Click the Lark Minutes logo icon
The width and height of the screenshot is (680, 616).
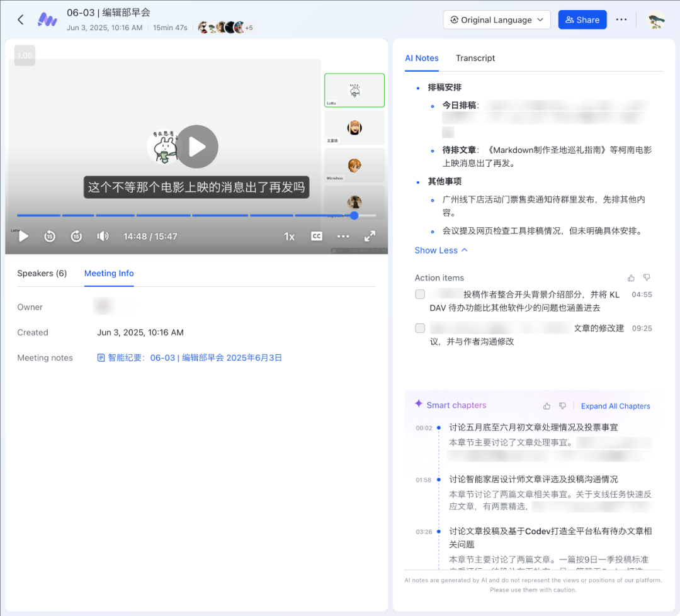[x=47, y=20]
